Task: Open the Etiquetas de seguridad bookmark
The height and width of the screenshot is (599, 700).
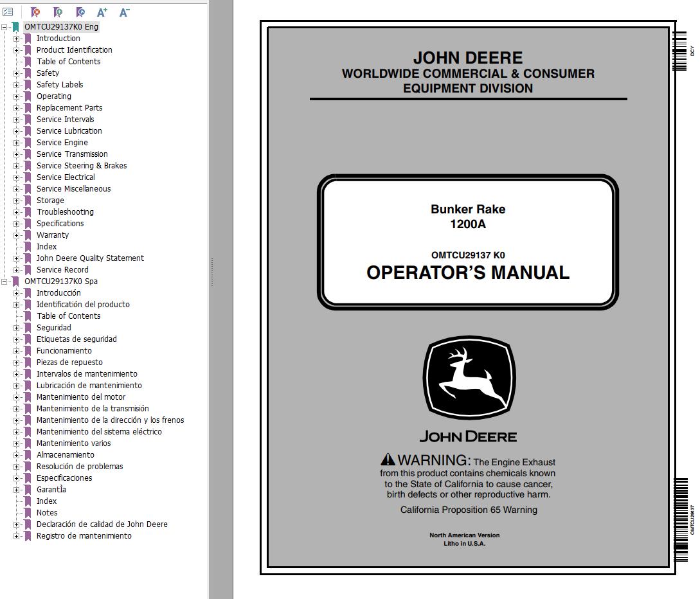Action: click(x=76, y=339)
